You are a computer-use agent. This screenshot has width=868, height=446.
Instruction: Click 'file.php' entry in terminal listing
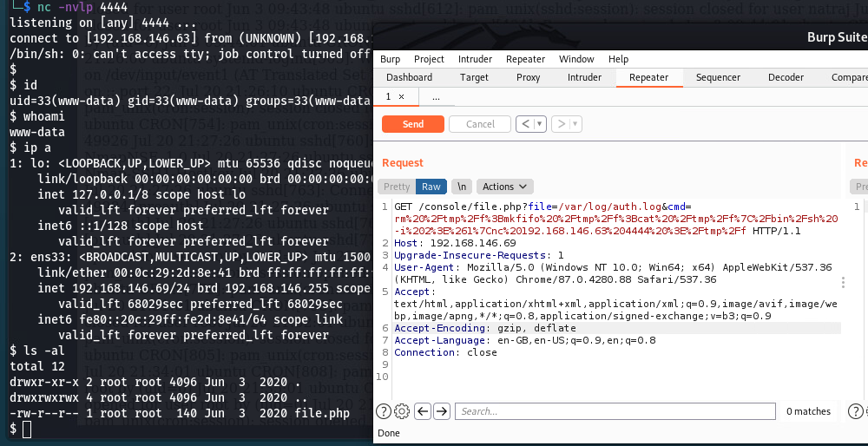(322, 413)
